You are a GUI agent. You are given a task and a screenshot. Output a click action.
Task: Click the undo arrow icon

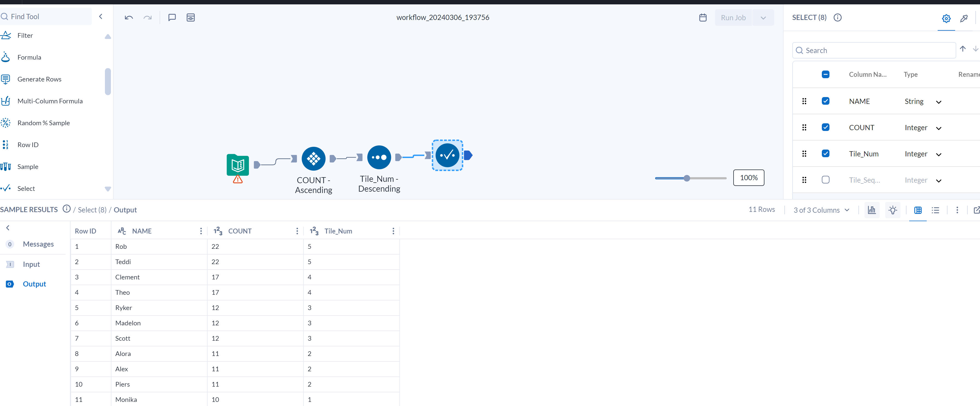click(129, 17)
